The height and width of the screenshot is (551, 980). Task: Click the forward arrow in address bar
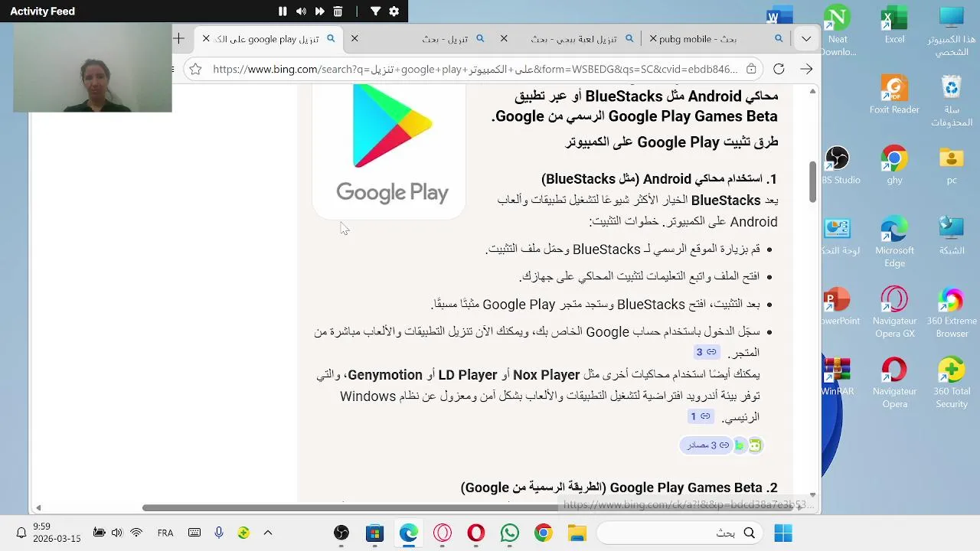806,69
